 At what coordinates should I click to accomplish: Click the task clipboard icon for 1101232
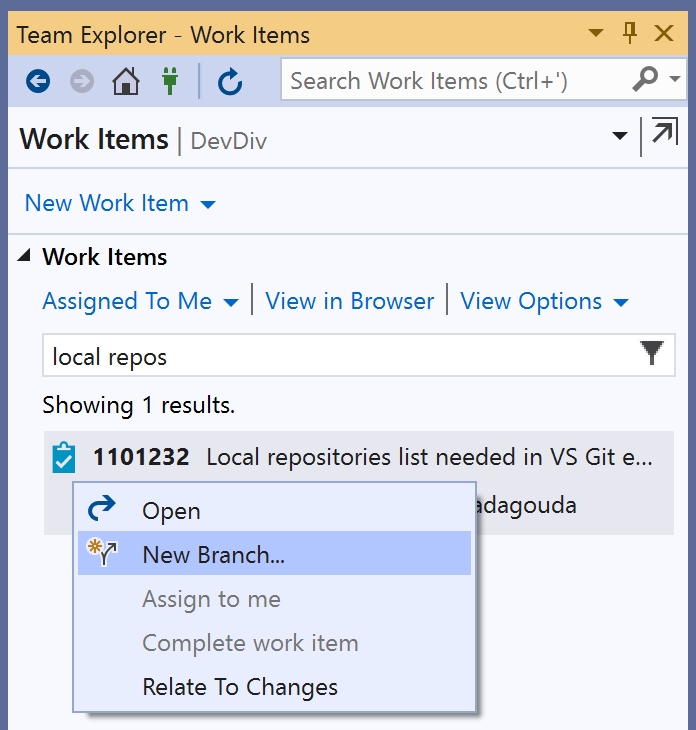(64, 457)
